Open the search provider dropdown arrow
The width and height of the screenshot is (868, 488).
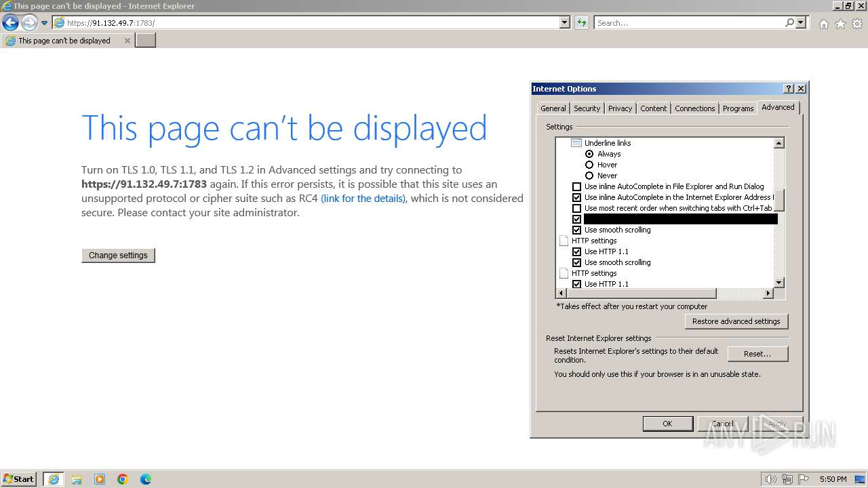point(802,23)
